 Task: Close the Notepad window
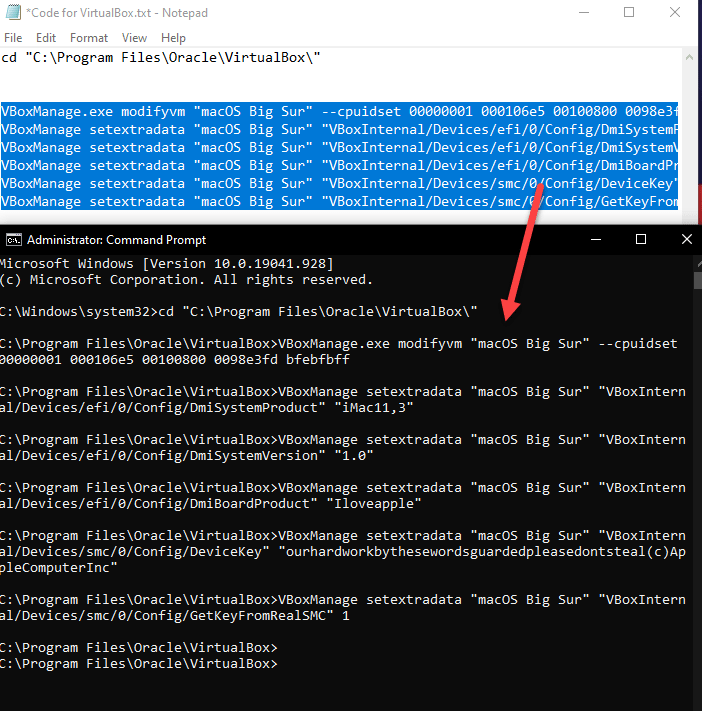pyautogui.click(x=675, y=12)
